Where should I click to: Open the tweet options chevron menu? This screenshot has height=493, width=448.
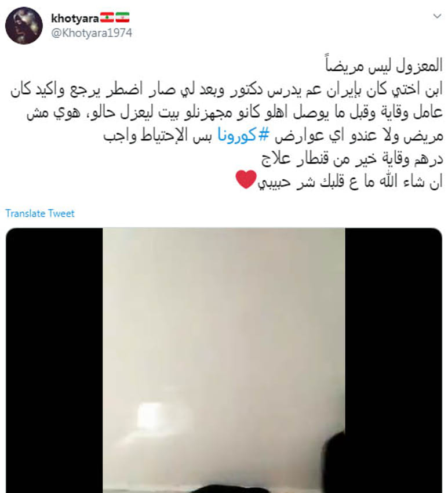click(438, 16)
